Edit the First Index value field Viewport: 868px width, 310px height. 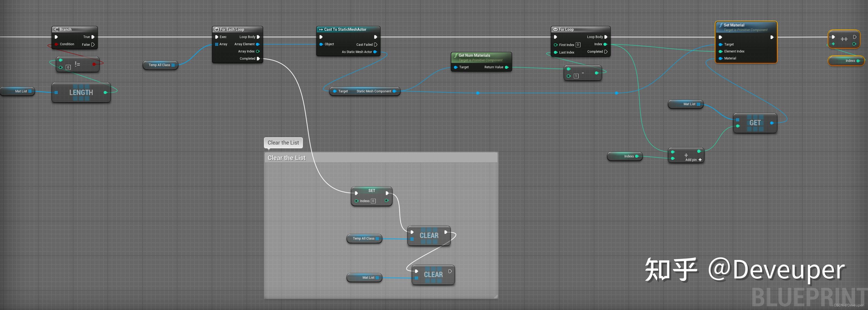pyautogui.click(x=578, y=44)
